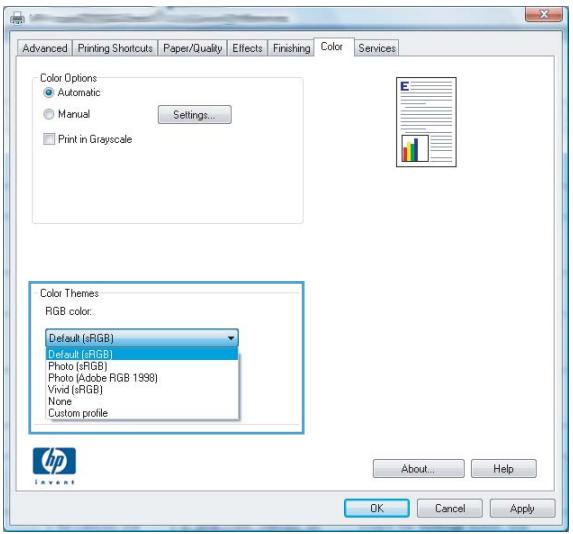Click the Cancel button
The width and height of the screenshot is (573, 534).
(x=450, y=508)
